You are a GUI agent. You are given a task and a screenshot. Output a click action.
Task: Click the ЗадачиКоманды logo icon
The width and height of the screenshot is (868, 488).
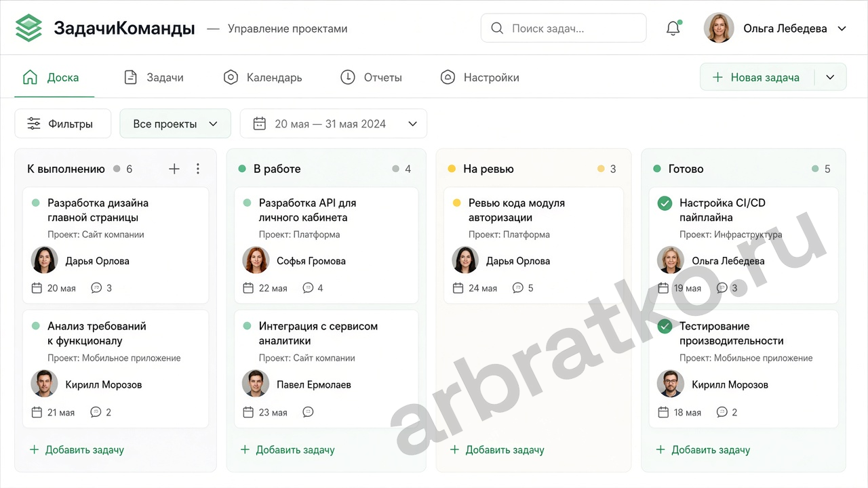coord(28,28)
